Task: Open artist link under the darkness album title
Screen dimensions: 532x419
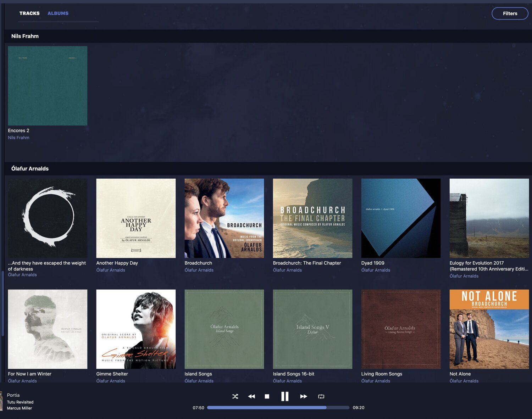Action: pos(22,275)
